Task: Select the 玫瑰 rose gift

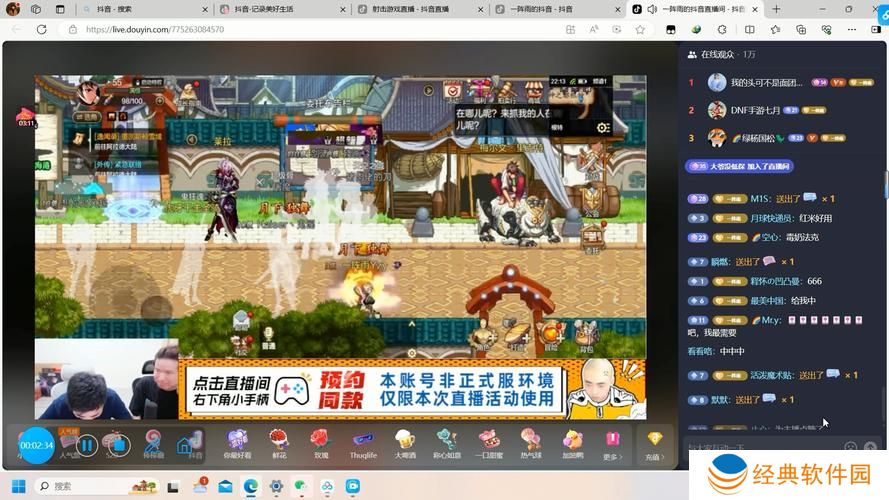Action: coord(319,441)
